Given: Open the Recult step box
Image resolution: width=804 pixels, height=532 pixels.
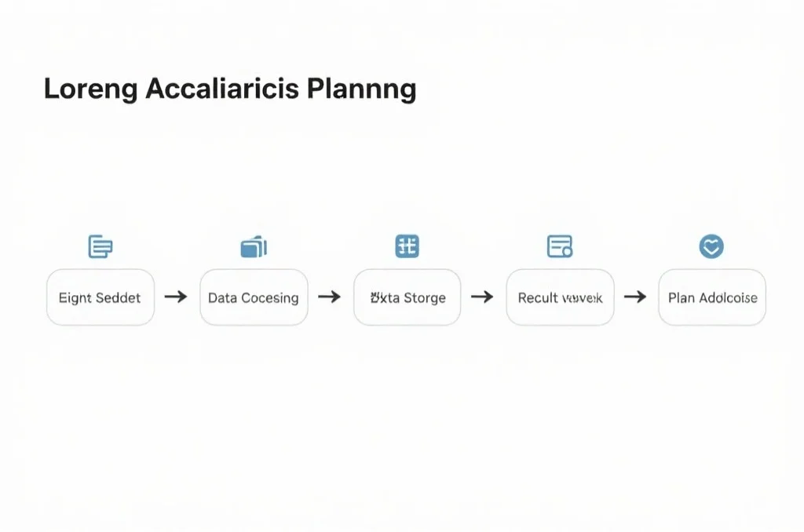Looking at the screenshot, I should coord(560,297).
